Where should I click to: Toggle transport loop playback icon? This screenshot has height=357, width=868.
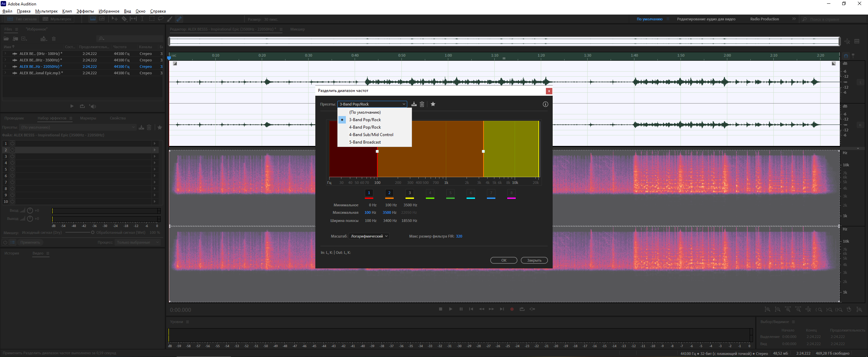click(522, 309)
